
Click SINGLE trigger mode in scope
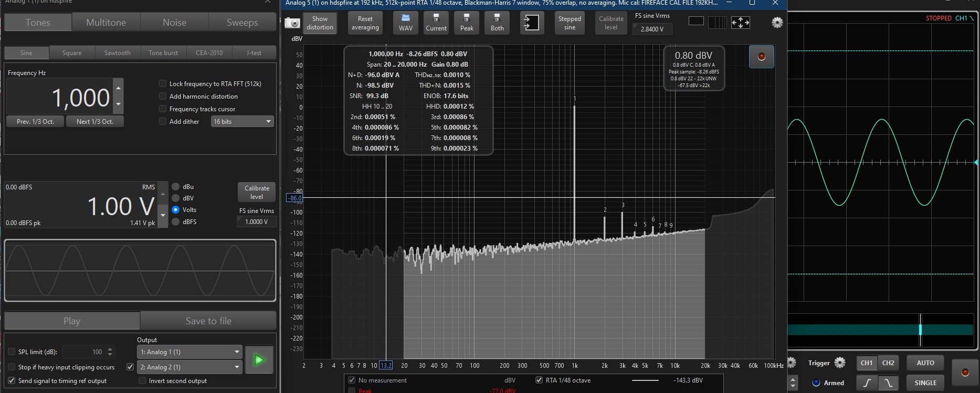coord(925,383)
